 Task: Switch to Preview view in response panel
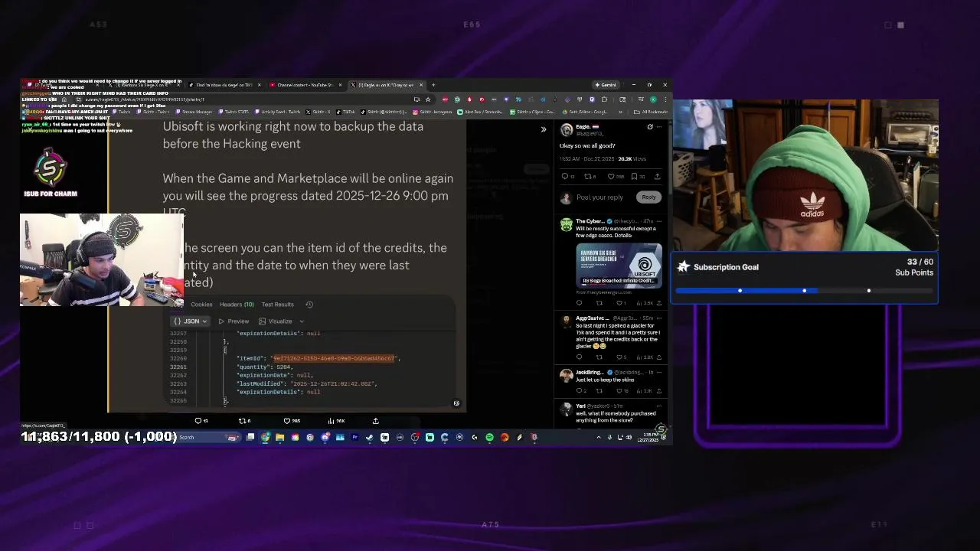click(234, 321)
